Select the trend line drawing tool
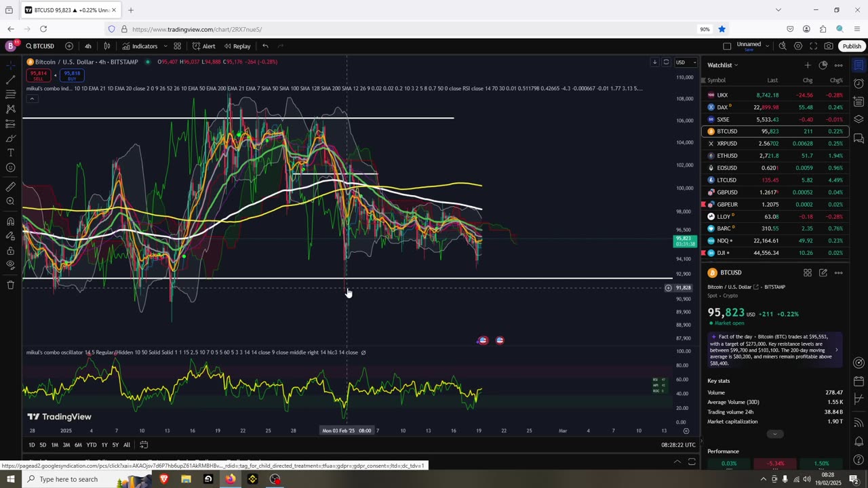Image resolution: width=868 pixels, height=488 pixels. pos(10,79)
